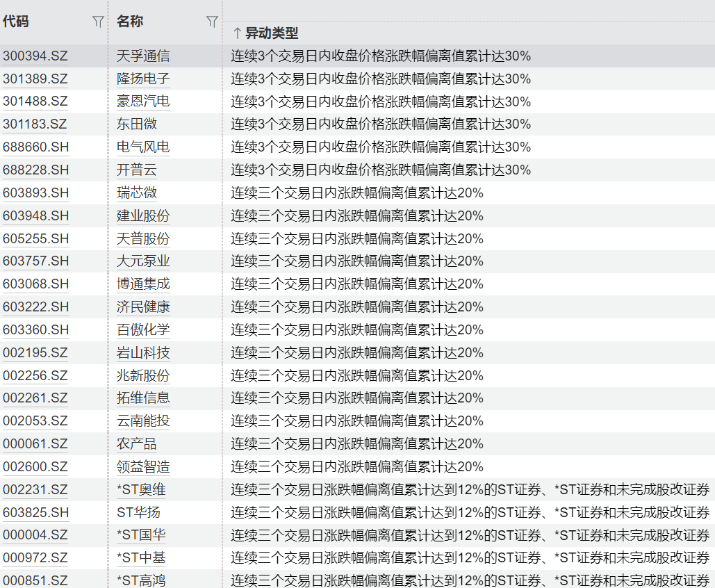Open stock name 建业股份

coord(143,215)
